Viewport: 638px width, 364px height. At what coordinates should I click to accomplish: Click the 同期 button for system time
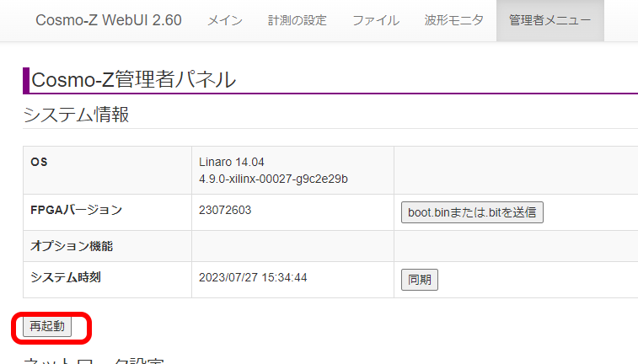pos(419,280)
